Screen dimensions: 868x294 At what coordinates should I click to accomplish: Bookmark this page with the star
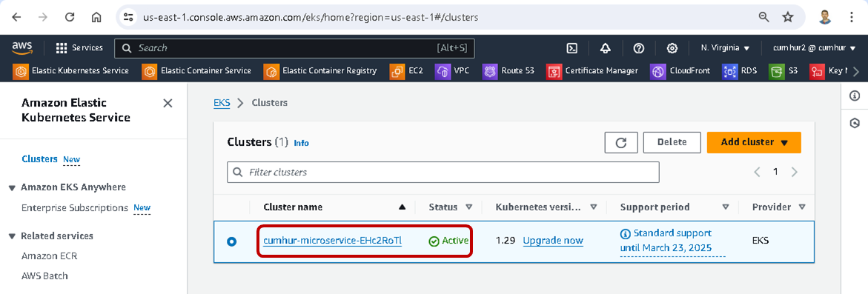point(788,17)
